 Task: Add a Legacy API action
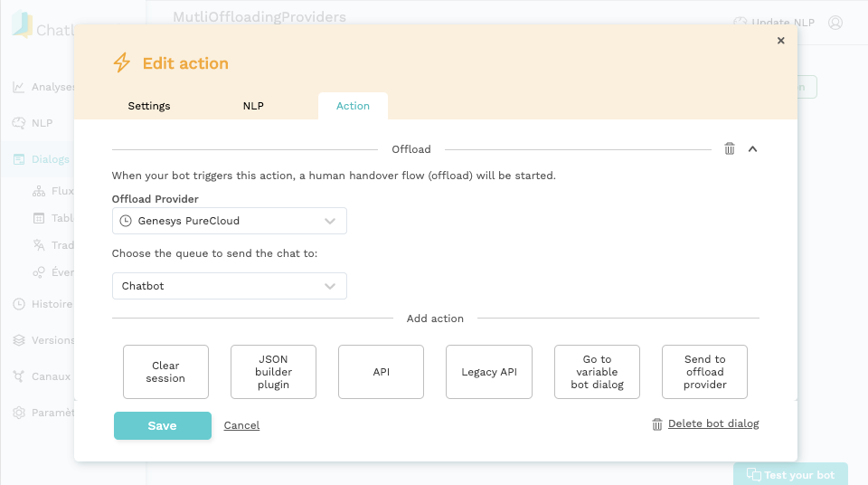pyautogui.click(x=489, y=372)
